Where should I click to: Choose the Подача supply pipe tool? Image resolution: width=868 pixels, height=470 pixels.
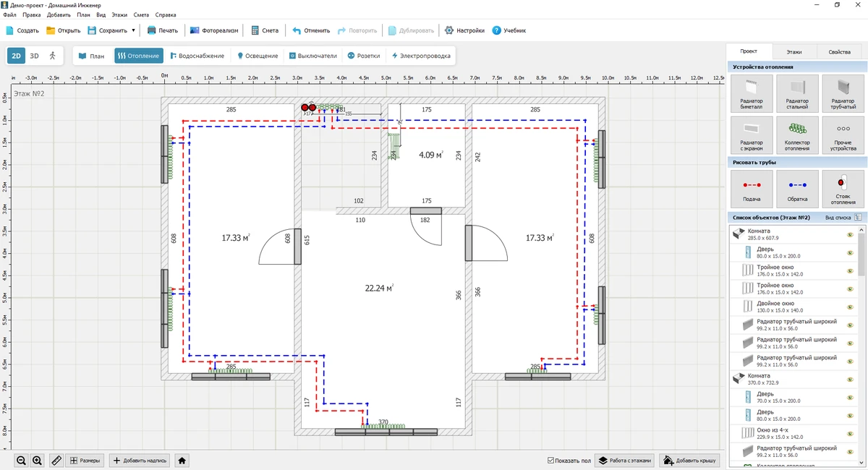(x=752, y=189)
